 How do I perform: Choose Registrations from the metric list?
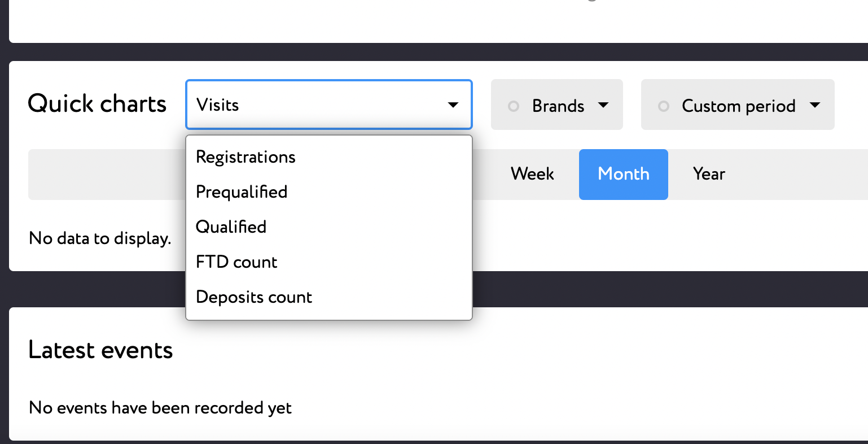246,157
